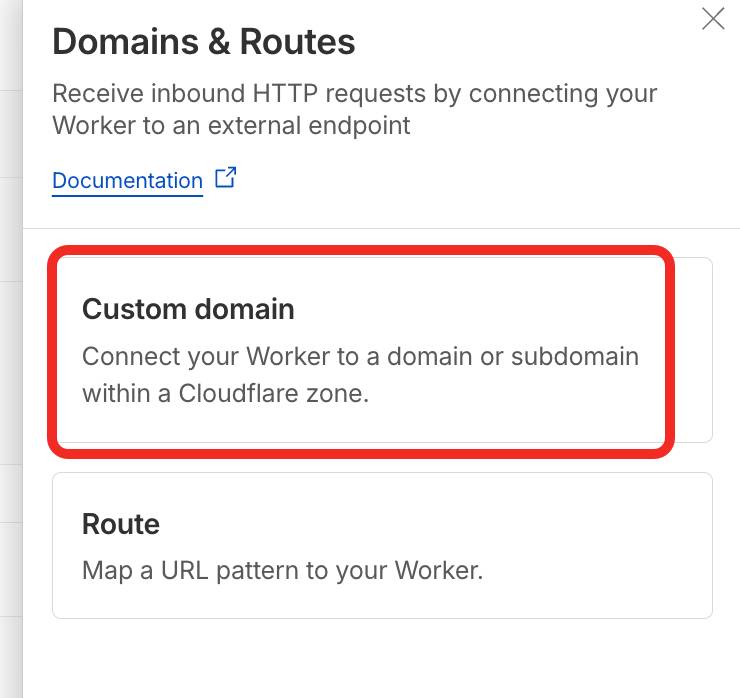The width and height of the screenshot is (740, 698).
Task: Click "Map a URL pattern to your Worker" description
Action: click(283, 572)
